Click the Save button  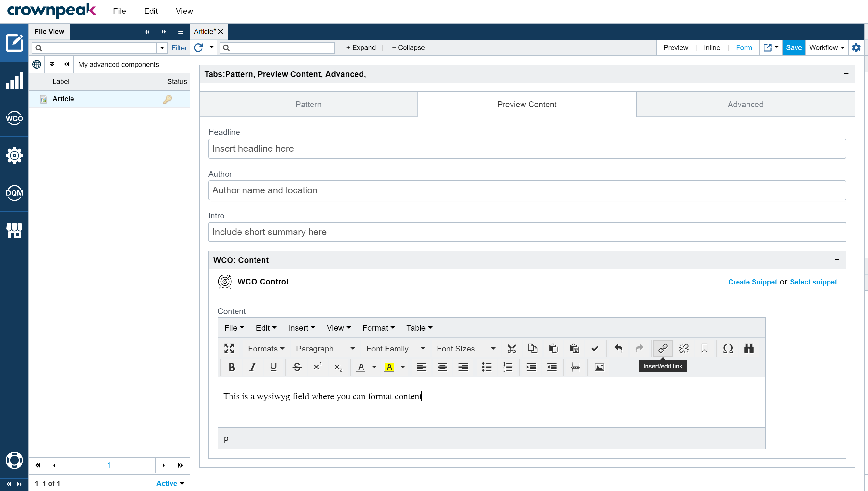coord(794,47)
